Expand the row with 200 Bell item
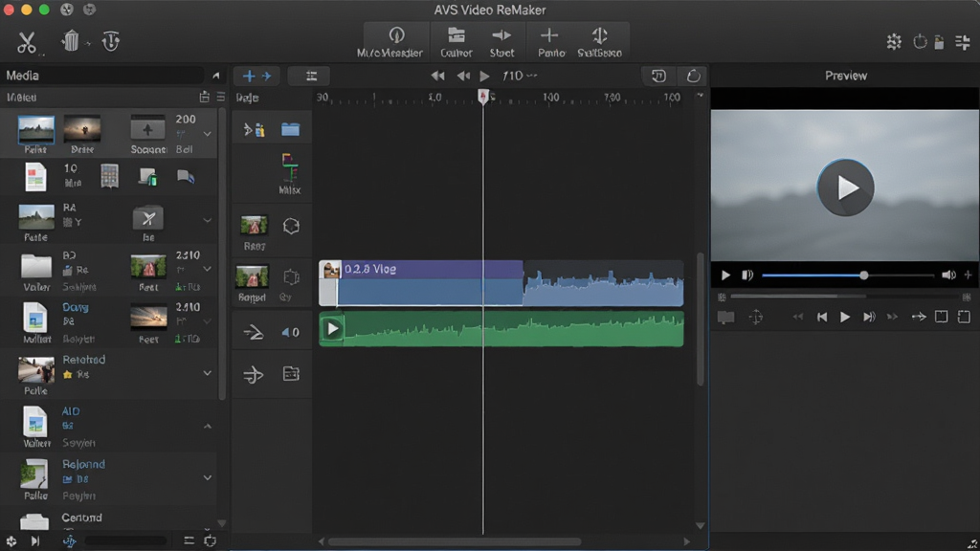The width and height of the screenshot is (980, 551). click(x=207, y=134)
